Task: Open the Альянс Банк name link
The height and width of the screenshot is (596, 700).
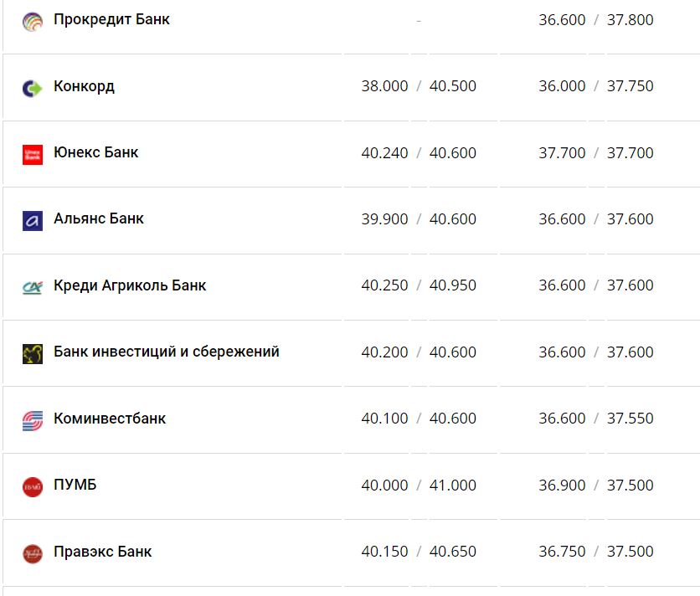Action: pyautogui.click(x=98, y=218)
